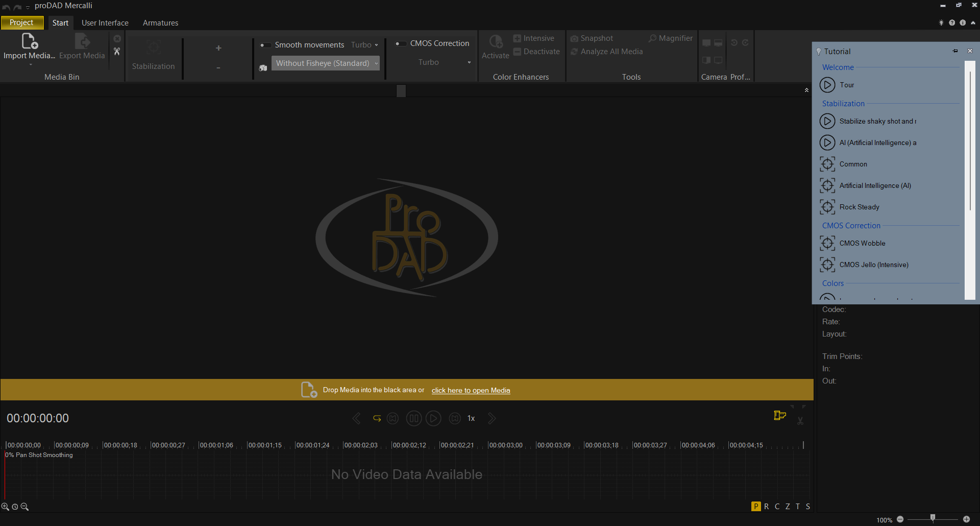Click the zoom increase plus button
The width and height of the screenshot is (980, 526).
pyautogui.click(x=966, y=519)
